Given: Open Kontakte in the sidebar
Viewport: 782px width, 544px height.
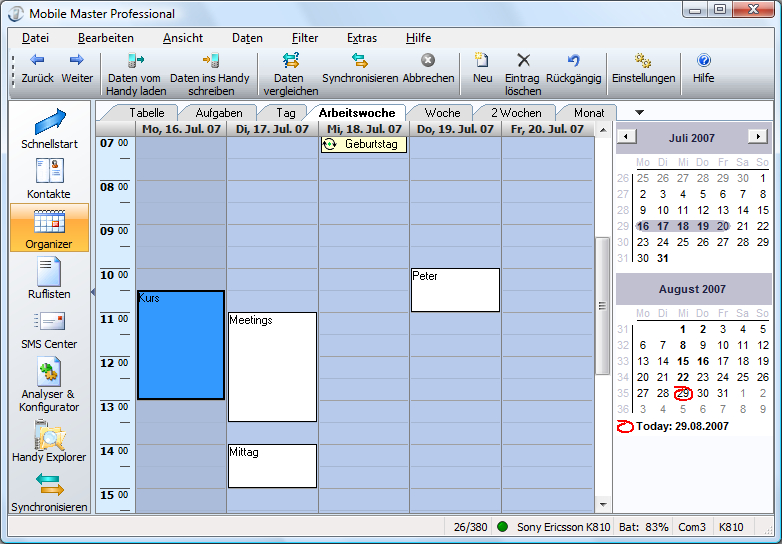Looking at the screenshot, I should (49, 176).
